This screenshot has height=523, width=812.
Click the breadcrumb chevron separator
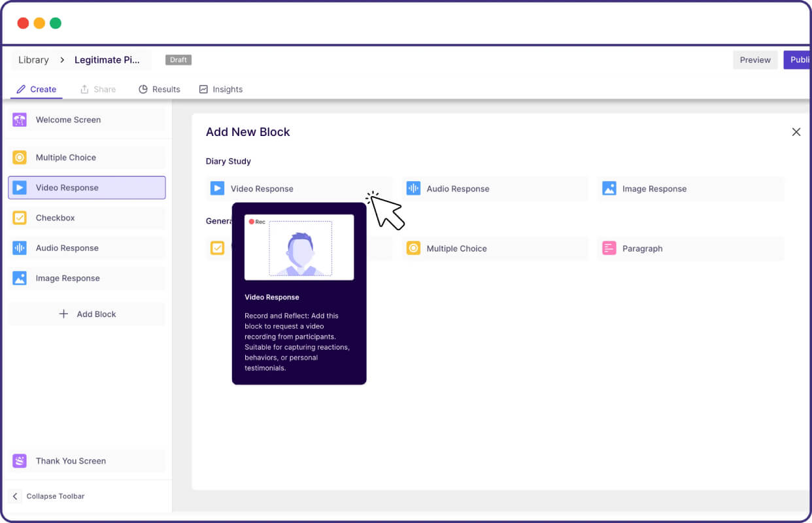pyautogui.click(x=62, y=59)
